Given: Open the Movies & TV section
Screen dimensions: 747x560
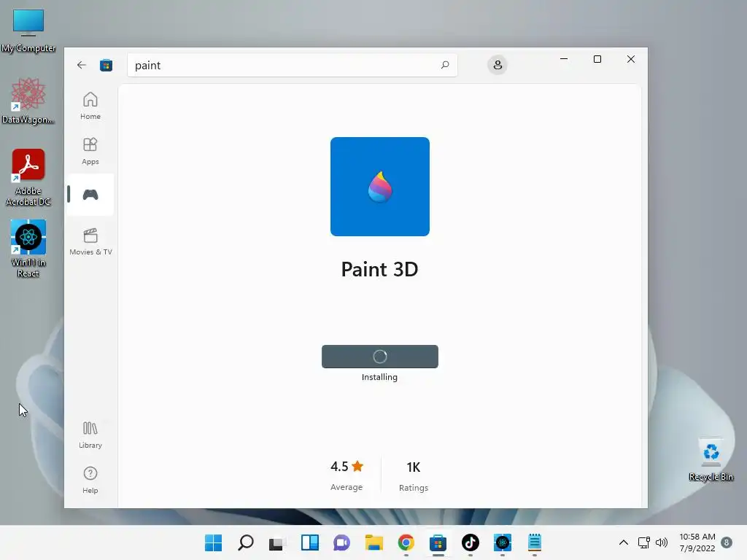Looking at the screenshot, I should tap(90, 241).
